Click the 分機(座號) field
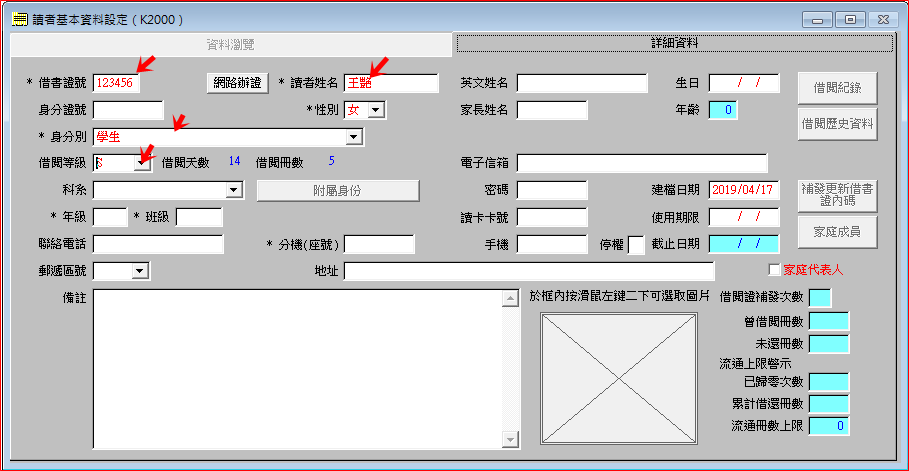 pyautogui.click(x=379, y=244)
